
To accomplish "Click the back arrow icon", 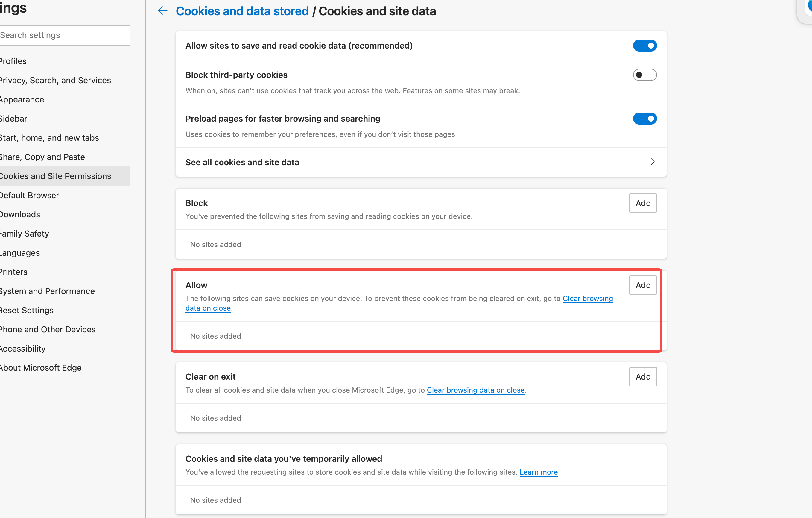I will [x=162, y=11].
